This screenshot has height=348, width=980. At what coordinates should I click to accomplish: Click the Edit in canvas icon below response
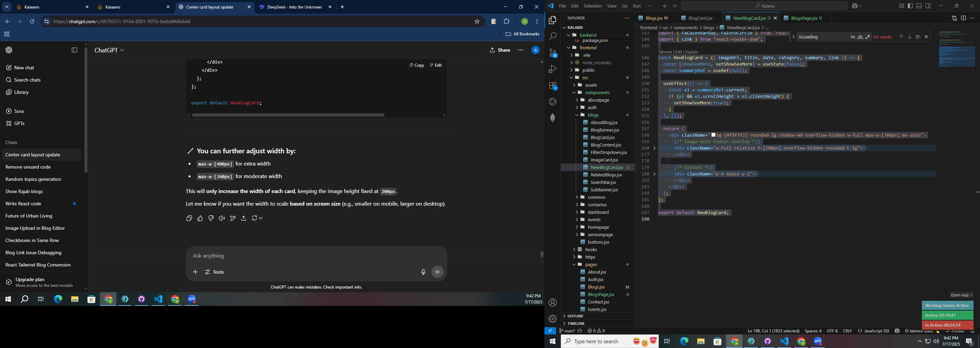[233, 218]
